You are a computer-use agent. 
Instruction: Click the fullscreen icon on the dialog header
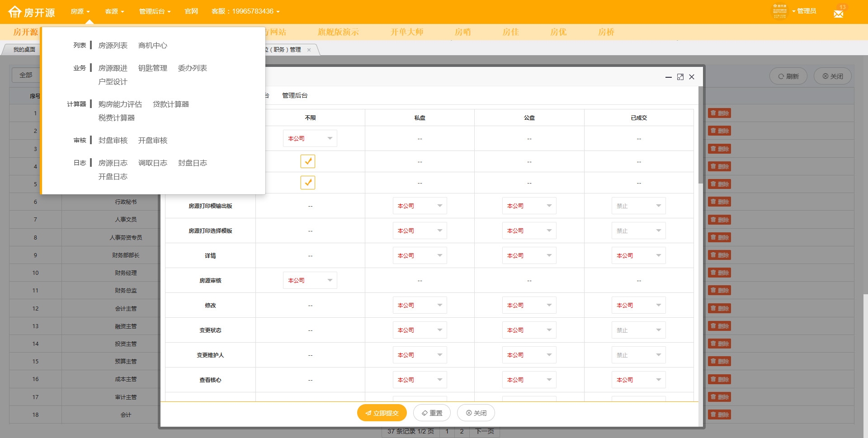pos(680,77)
